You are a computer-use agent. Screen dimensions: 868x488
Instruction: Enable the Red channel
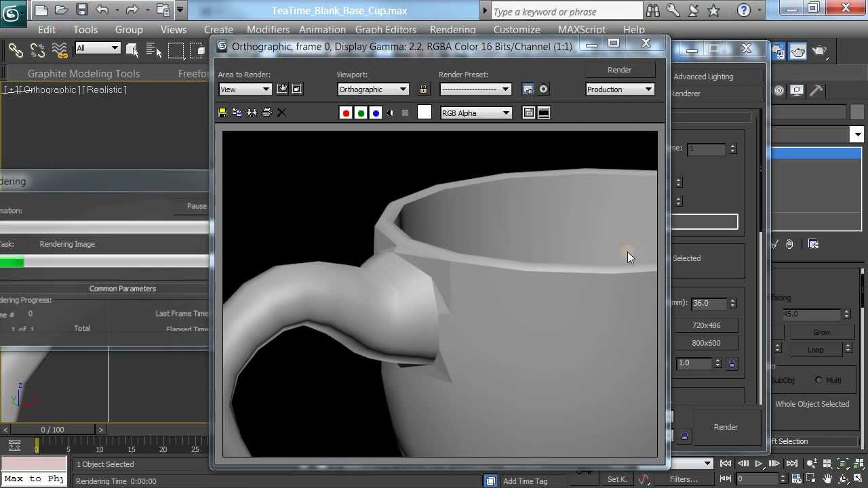click(346, 113)
